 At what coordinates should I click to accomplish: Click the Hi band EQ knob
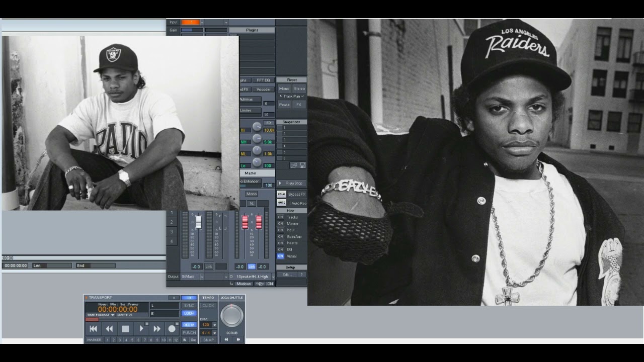point(257,127)
